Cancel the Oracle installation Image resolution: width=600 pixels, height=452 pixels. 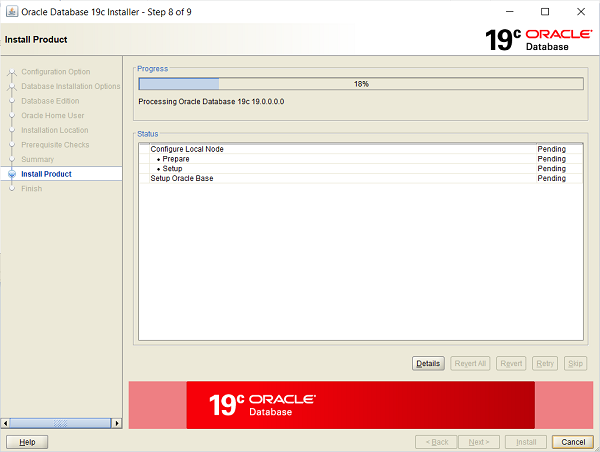tap(573, 442)
